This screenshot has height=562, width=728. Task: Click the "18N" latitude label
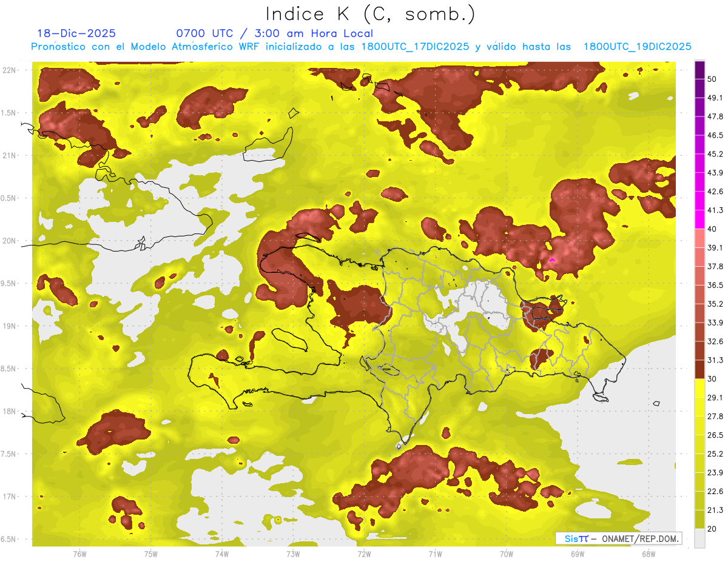coord(9,412)
